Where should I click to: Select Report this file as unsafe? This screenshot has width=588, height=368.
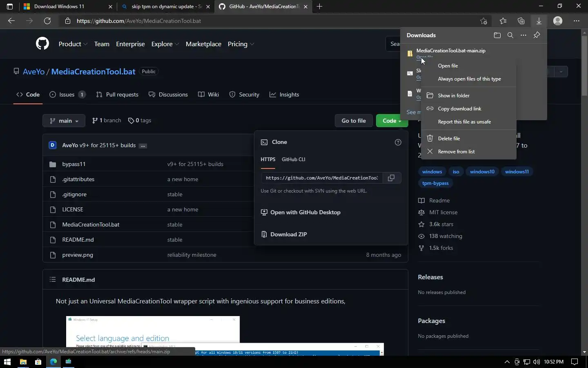(x=468, y=122)
